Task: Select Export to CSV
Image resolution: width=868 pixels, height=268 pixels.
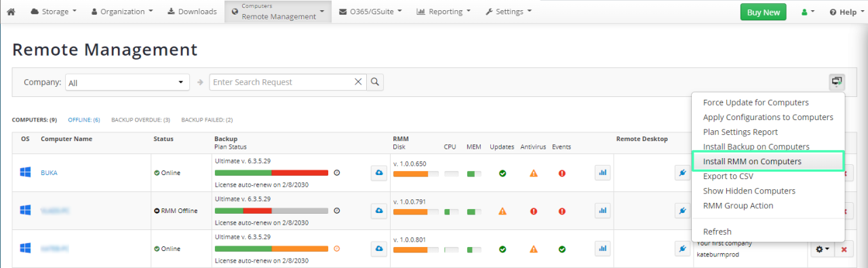Action: coord(728,176)
